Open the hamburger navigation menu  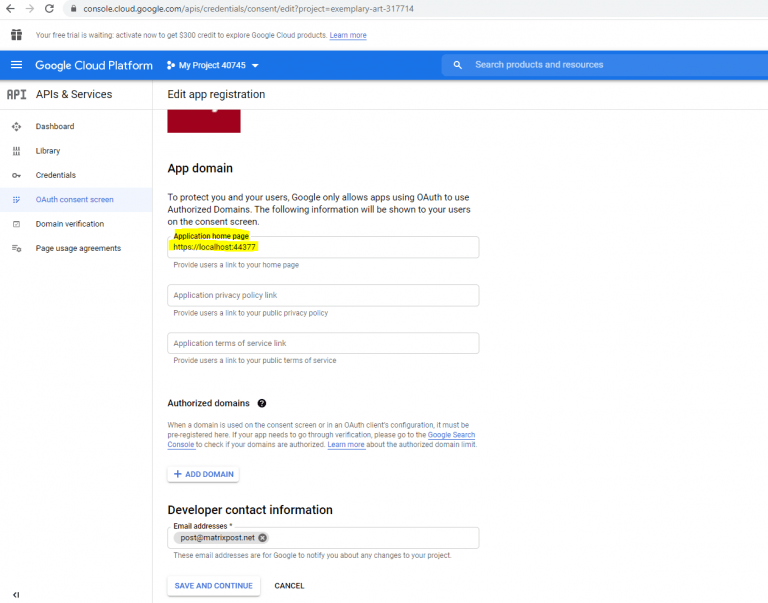coord(16,65)
